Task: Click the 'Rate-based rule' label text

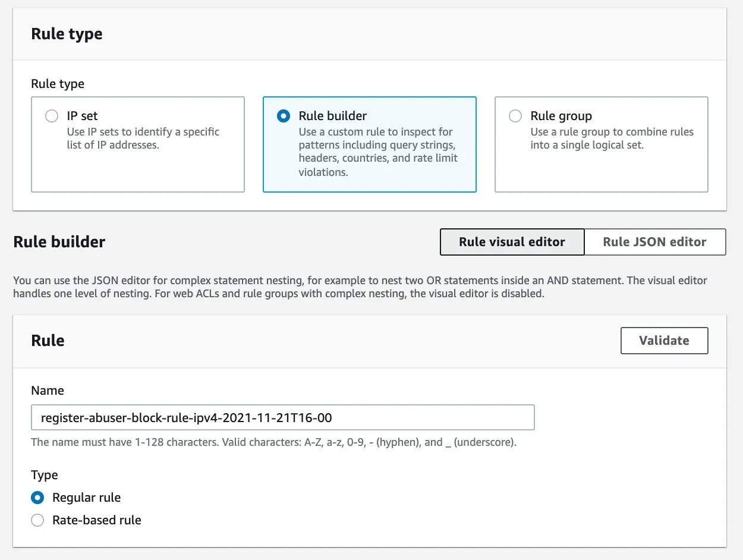Action: click(x=97, y=520)
